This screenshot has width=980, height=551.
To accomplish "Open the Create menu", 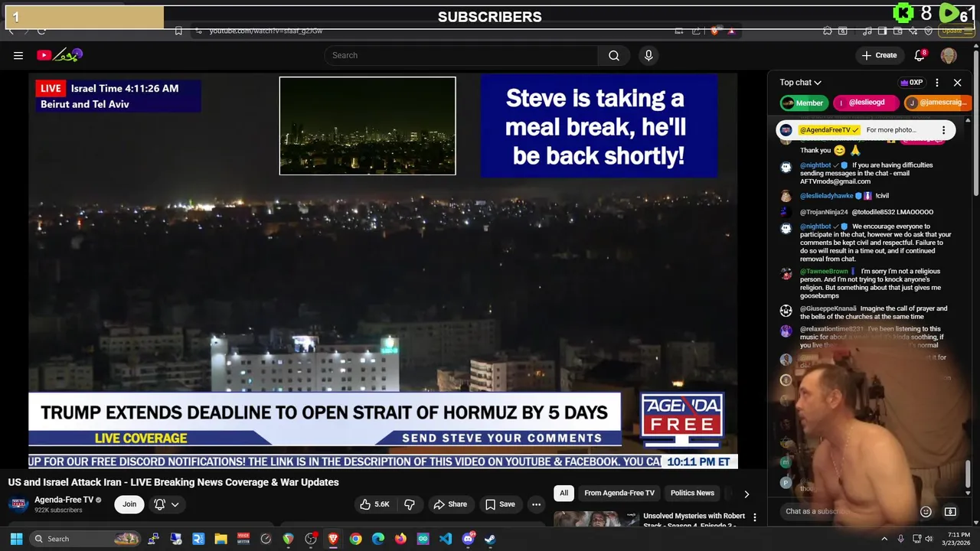I will tap(879, 55).
